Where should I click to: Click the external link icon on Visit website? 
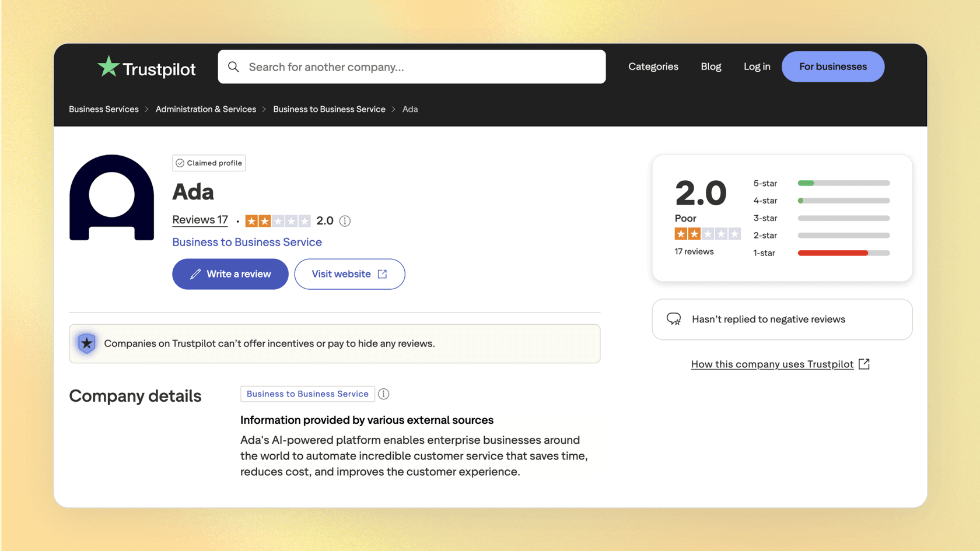382,274
